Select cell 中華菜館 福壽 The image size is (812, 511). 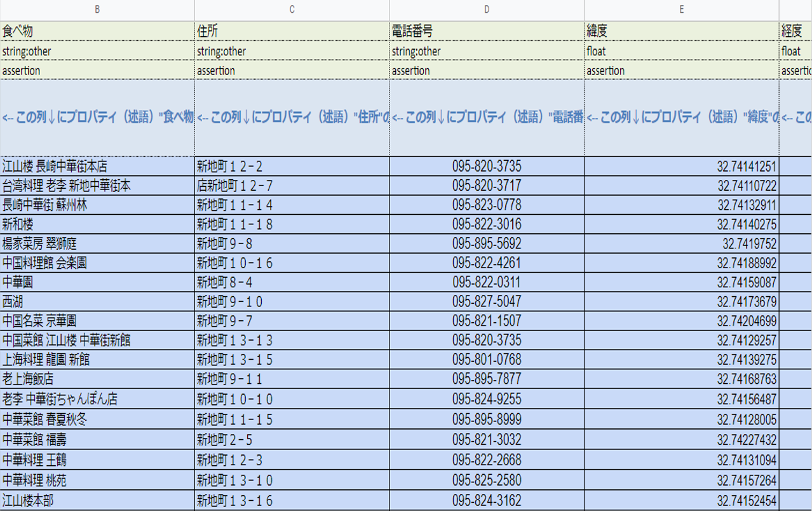pyautogui.click(x=97, y=440)
